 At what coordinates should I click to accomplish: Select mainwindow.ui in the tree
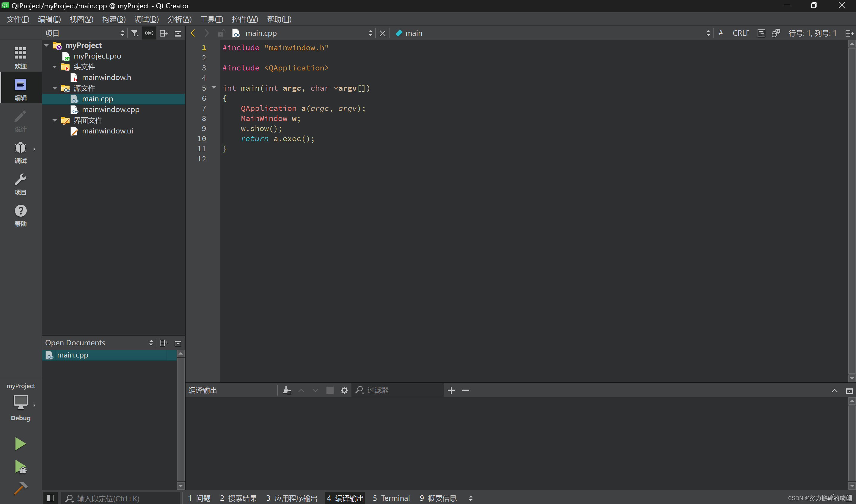click(107, 131)
